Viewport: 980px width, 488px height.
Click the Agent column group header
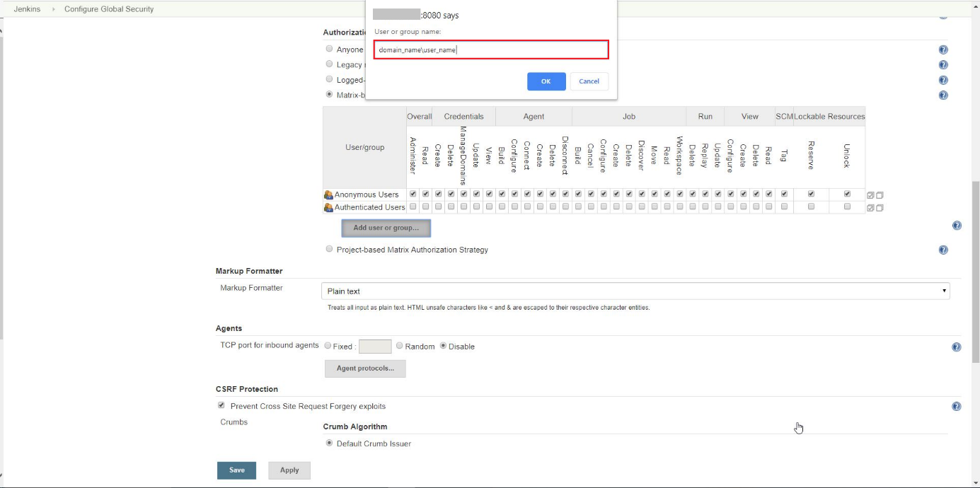tap(534, 117)
